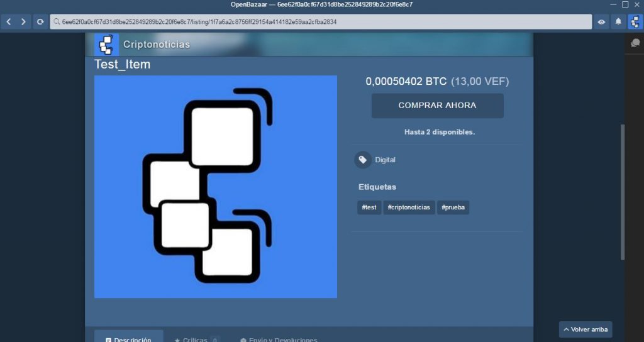Click the page vertical scrollbar thumb
Screen dimensions: 644x342
point(623,192)
